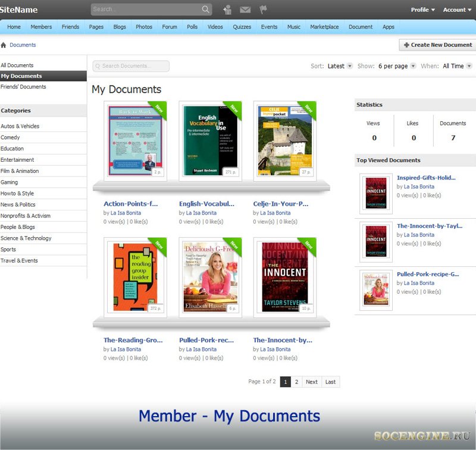Click the Create New Document button
476x450 pixels.
(437, 45)
